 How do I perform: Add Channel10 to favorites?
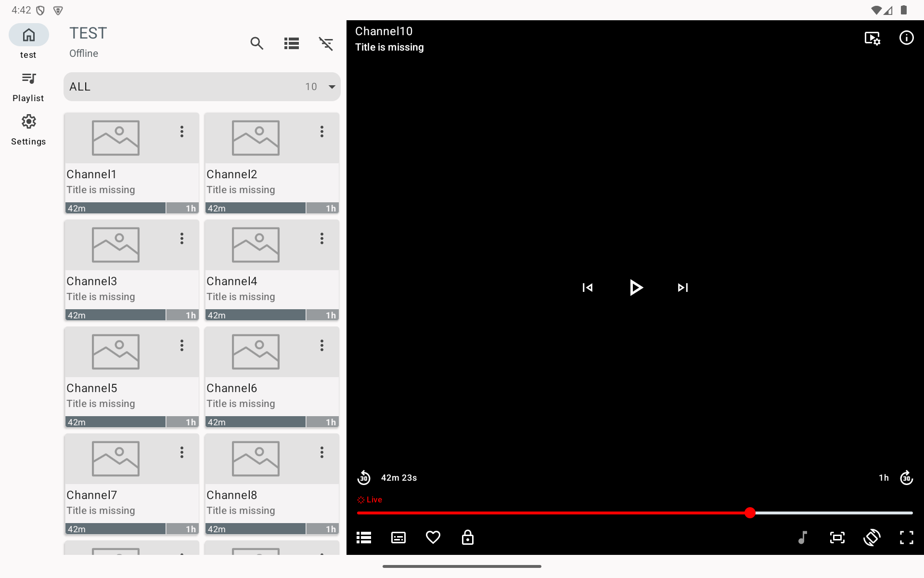[x=433, y=538]
